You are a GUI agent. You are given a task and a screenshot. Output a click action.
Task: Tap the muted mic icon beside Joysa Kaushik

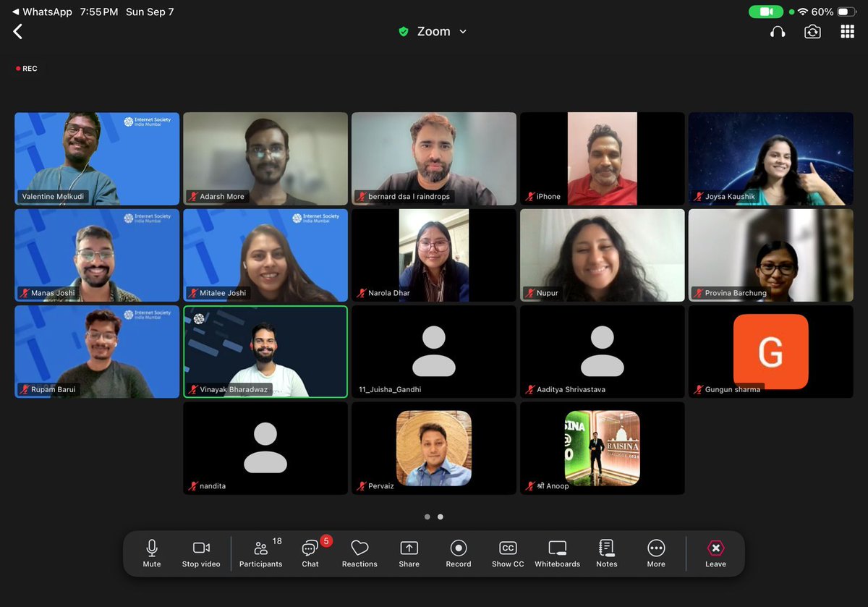(x=699, y=197)
